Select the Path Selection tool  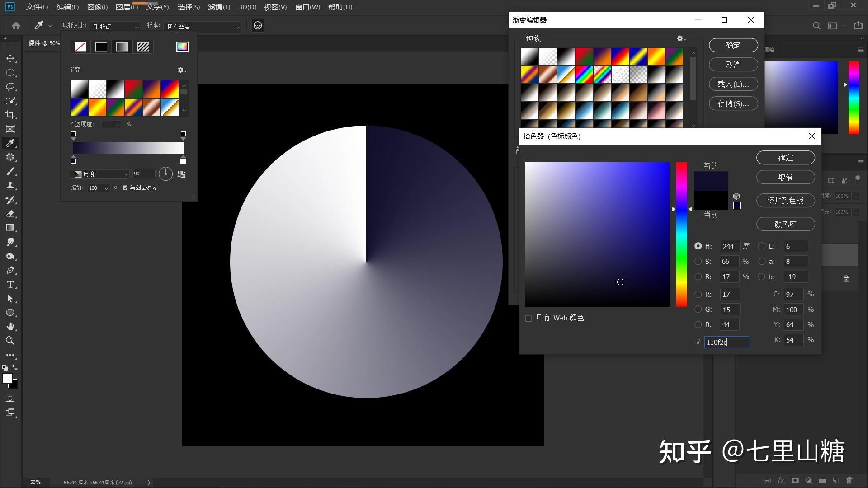10,298
